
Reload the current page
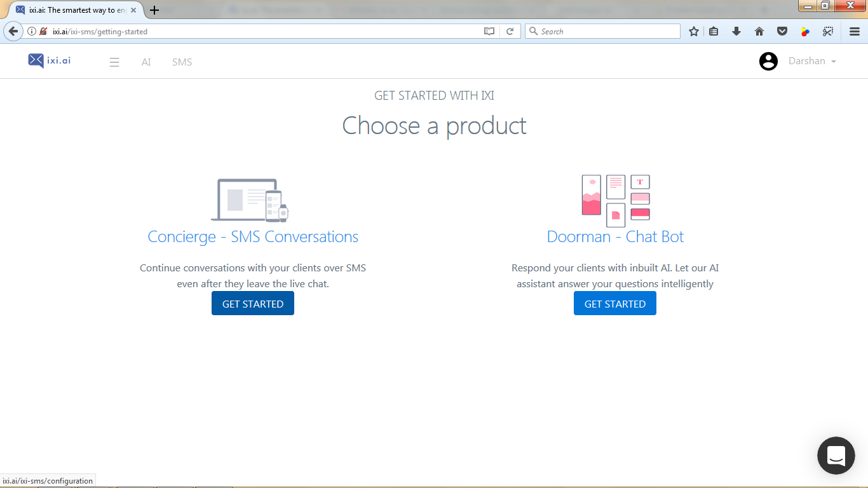[510, 31]
